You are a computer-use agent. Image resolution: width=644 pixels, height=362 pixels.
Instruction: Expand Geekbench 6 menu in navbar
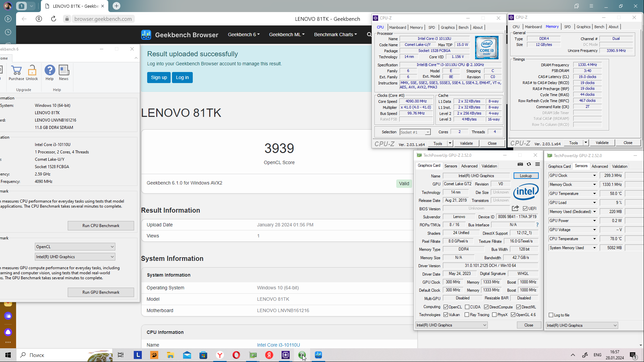coord(244,34)
